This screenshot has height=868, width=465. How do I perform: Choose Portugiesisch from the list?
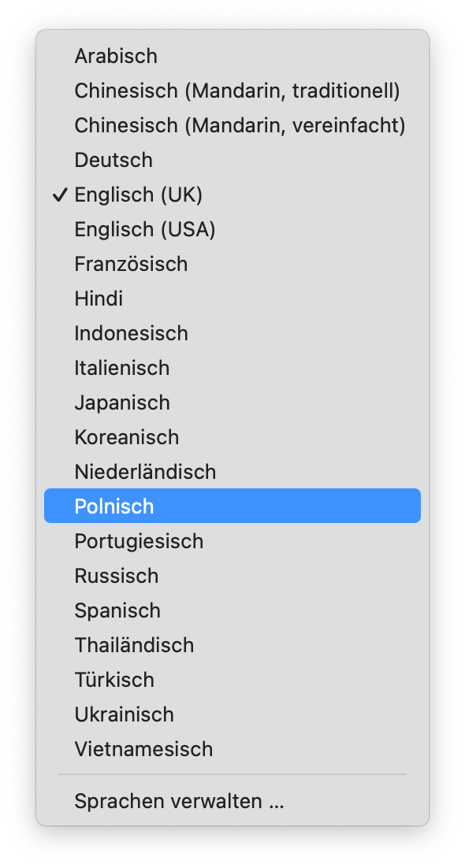click(232, 541)
